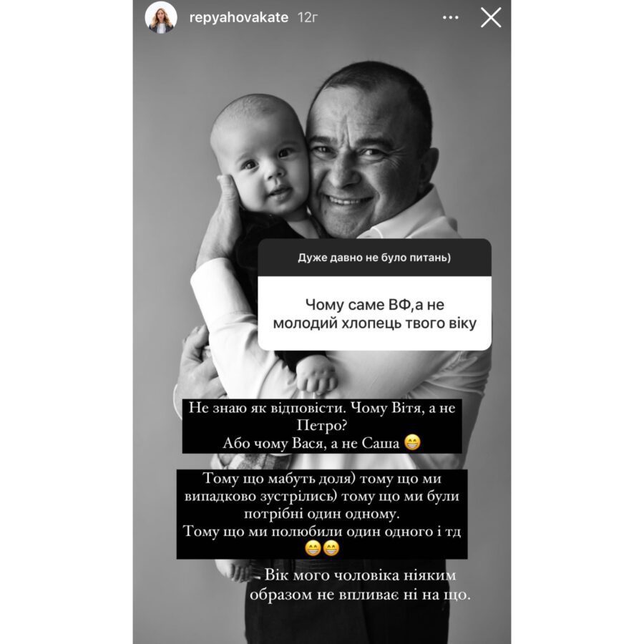Tap the caption 'Вік мого чоловіка ніяким образом'
Viewport: 644px width, 644px height.
coord(360,585)
